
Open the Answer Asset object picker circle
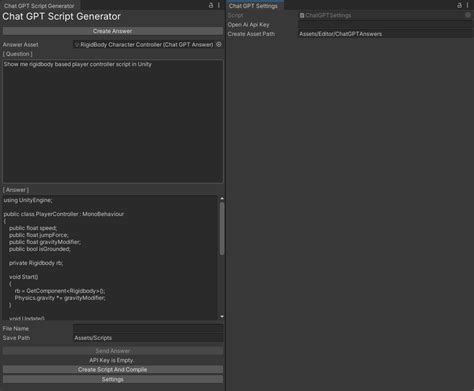pos(219,44)
